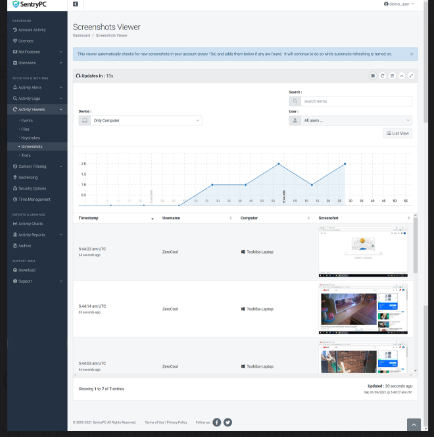Click the refresh icon in the Updates panel

point(382,76)
